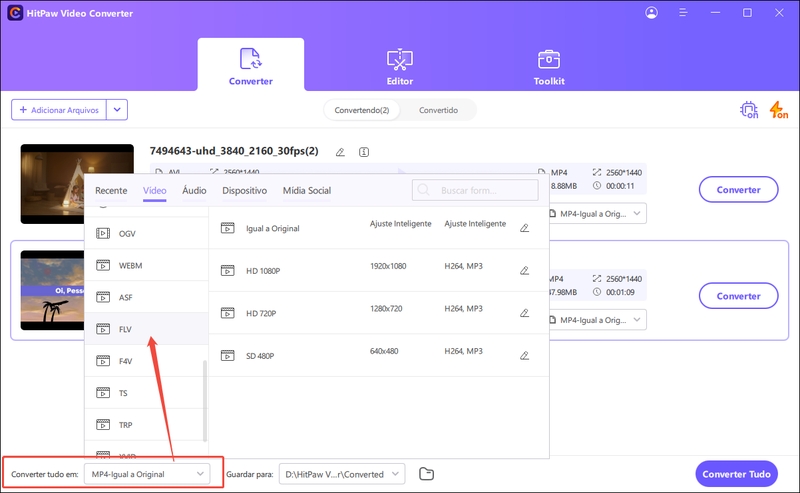Viewport: 800px width, 493px height.
Task: Click Converter Tudo button
Action: click(x=736, y=474)
